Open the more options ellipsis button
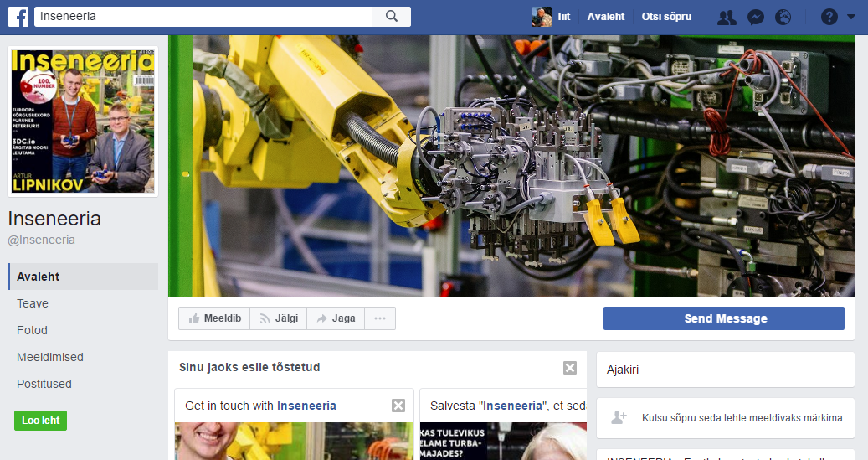Image resolution: width=868 pixels, height=460 pixels. [x=380, y=318]
